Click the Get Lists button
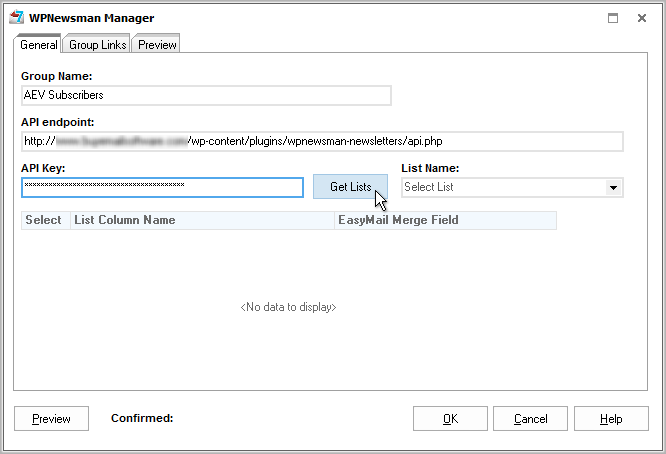The width and height of the screenshot is (666, 454). [350, 186]
